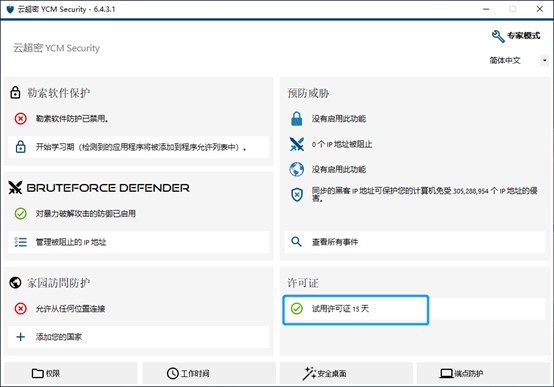
Task: Click green check trial license icon
Action: click(296, 309)
